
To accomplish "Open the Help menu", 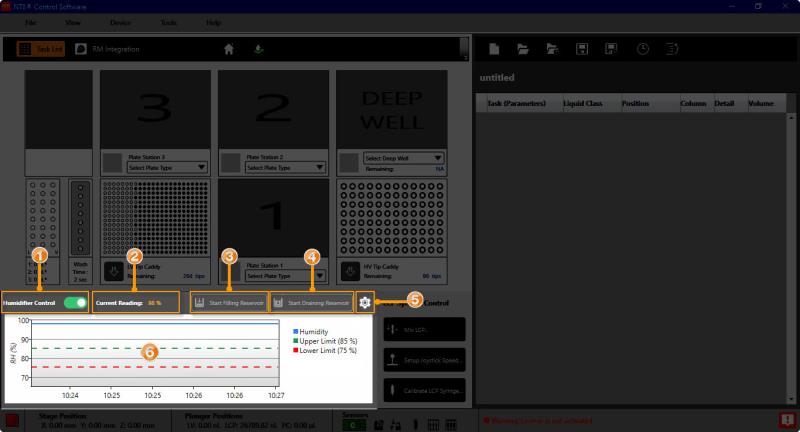I will [x=214, y=22].
